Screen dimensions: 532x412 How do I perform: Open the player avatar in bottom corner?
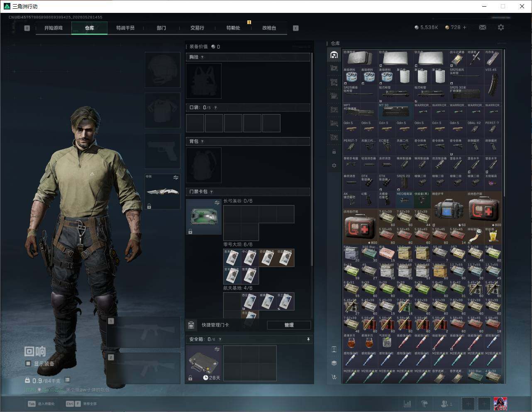(500, 403)
